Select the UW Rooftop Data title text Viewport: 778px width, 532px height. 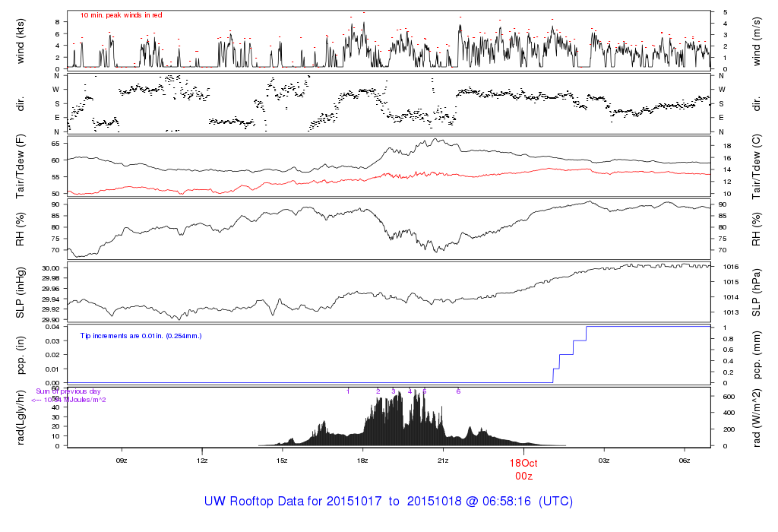point(388,502)
